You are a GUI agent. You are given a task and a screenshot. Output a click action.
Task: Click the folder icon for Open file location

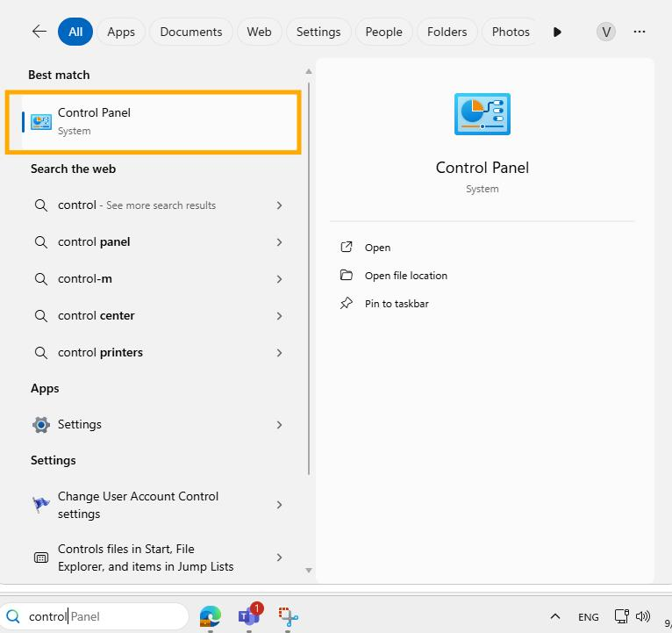(x=347, y=275)
